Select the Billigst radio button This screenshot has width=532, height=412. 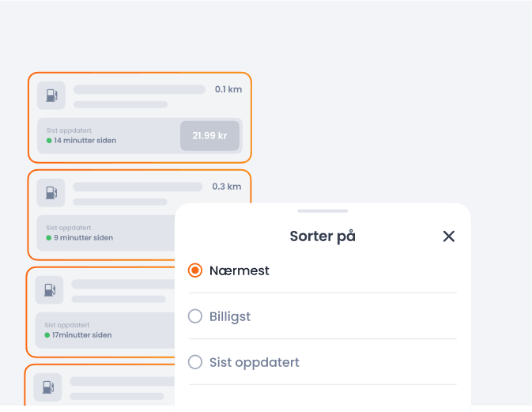click(x=195, y=316)
